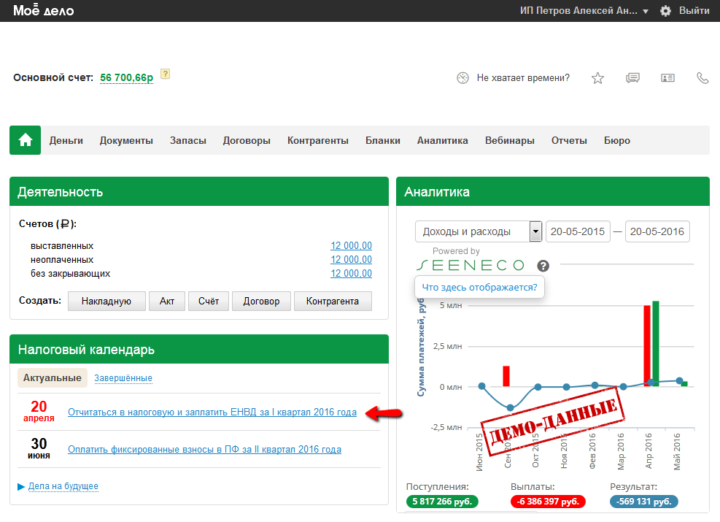This screenshot has width=720, height=522.
Task: Click the Акт create button
Action: coord(167,301)
